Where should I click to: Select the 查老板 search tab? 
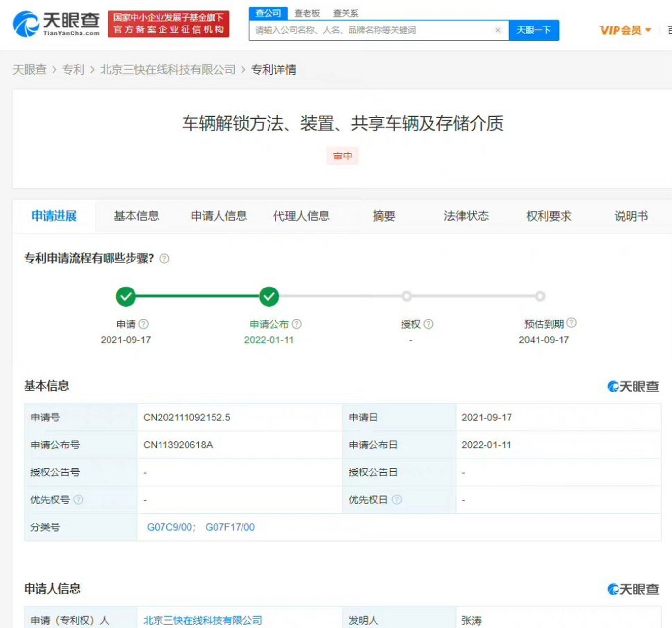(x=307, y=13)
